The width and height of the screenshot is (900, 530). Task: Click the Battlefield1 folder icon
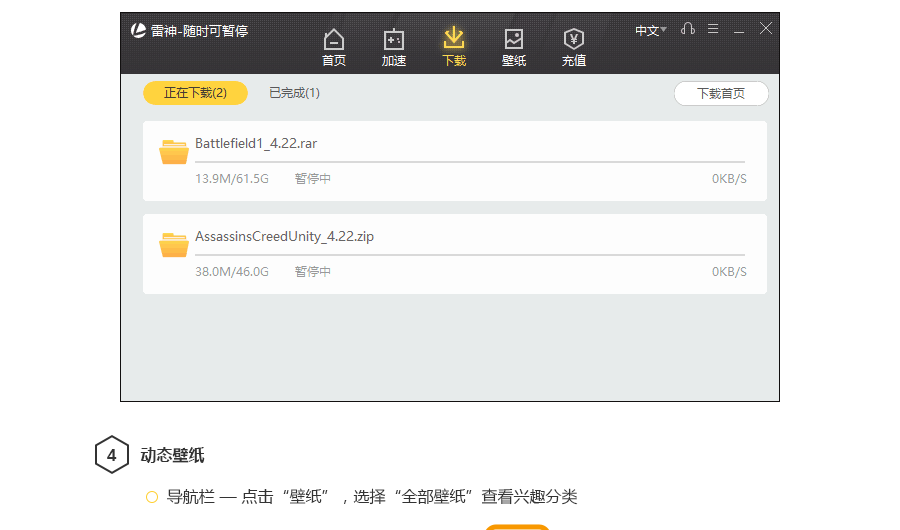pos(174,152)
